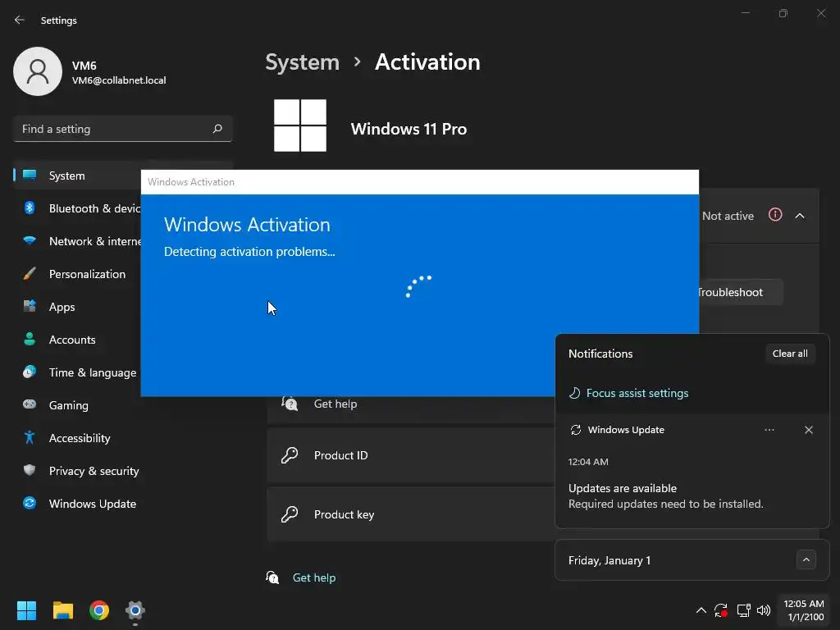Click the Friday, January 1 date text
This screenshot has width=840, height=630.
[609, 560]
